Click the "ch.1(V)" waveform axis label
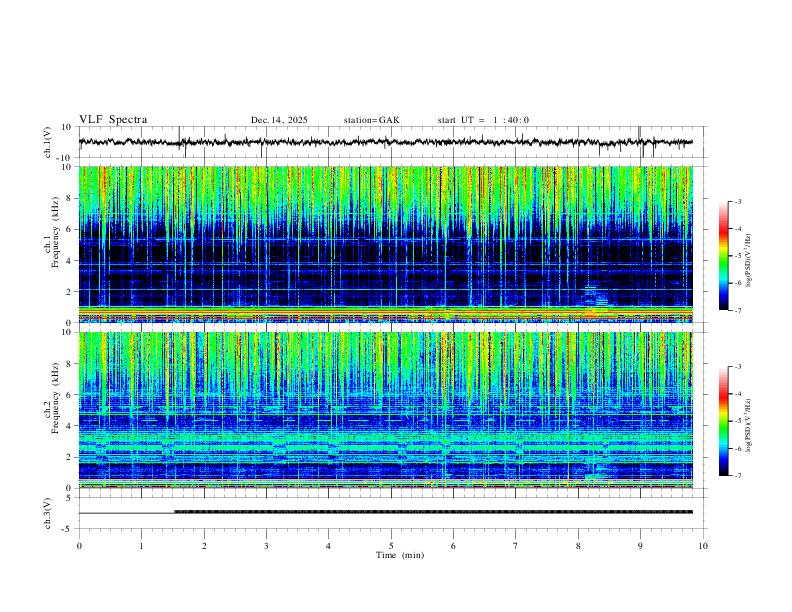Screen dimensions: 792x612 (x=48, y=142)
